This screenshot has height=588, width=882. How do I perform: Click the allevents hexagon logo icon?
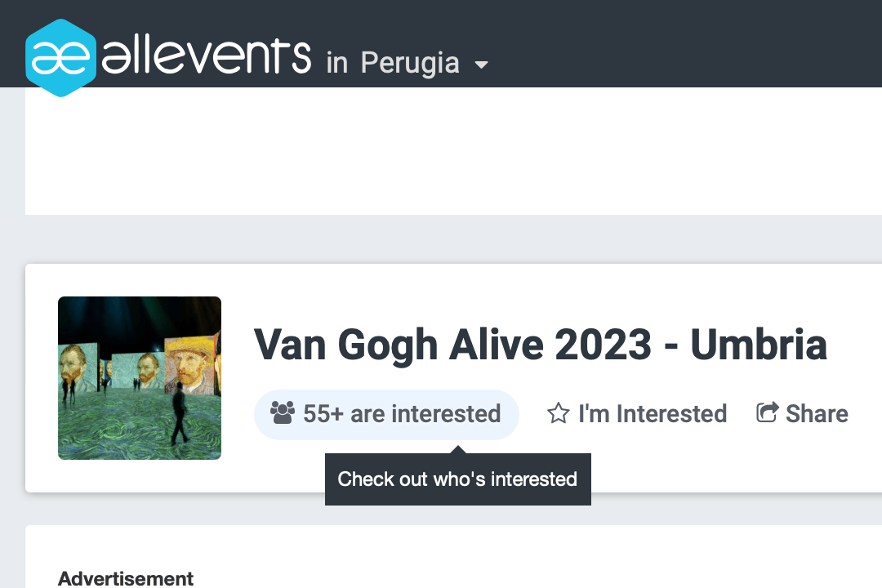click(x=61, y=57)
